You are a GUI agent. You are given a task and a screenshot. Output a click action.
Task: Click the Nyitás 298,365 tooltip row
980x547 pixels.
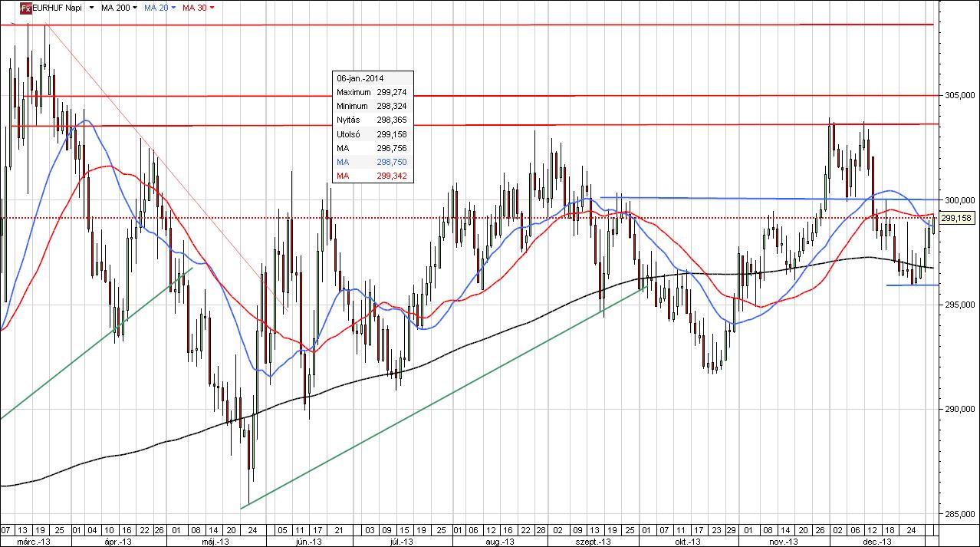pyautogui.click(x=373, y=120)
